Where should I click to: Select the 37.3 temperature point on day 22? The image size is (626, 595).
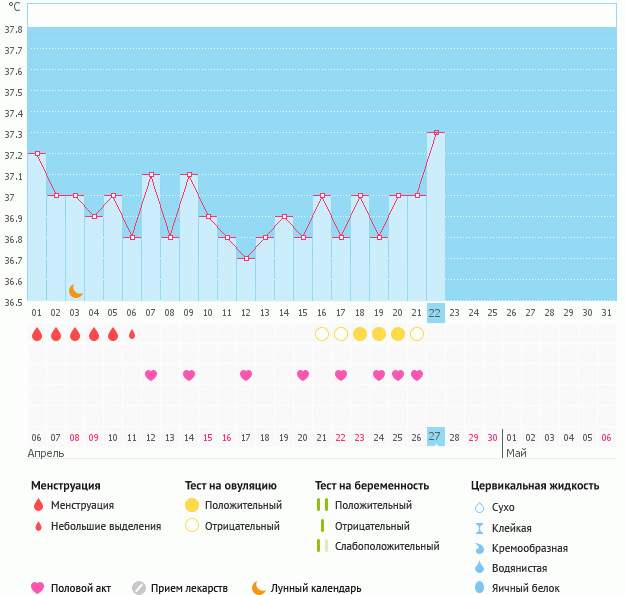click(436, 132)
